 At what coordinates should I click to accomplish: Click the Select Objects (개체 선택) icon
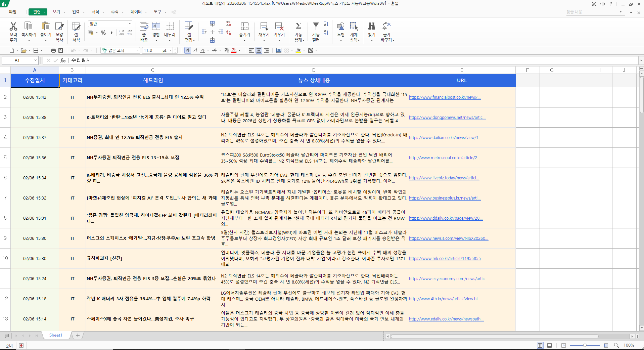(354, 26)
